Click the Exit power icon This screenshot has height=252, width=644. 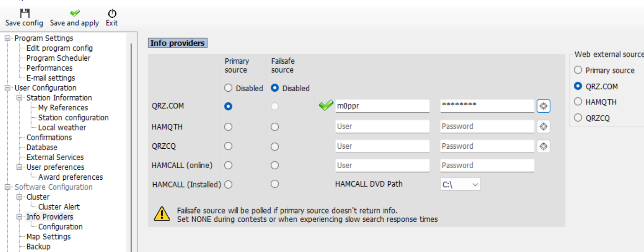112,13
